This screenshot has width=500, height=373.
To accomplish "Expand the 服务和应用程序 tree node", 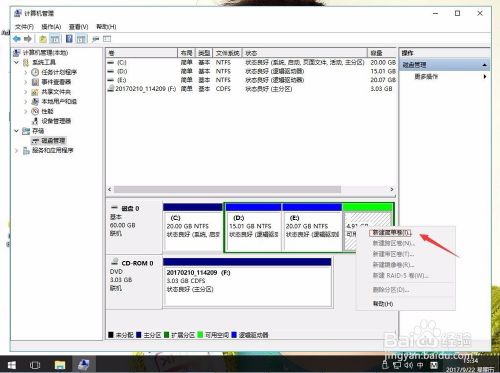I will pyautogui.click(x=17, y=151).
